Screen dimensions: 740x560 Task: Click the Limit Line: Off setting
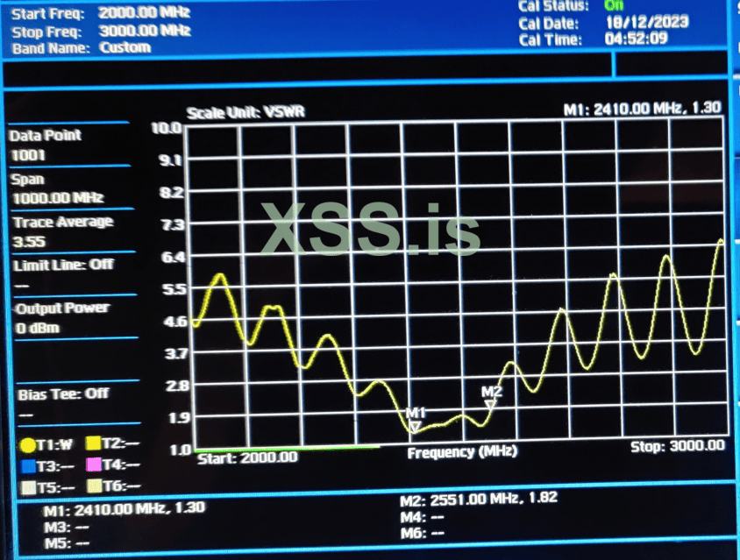[x=63, y=265]
